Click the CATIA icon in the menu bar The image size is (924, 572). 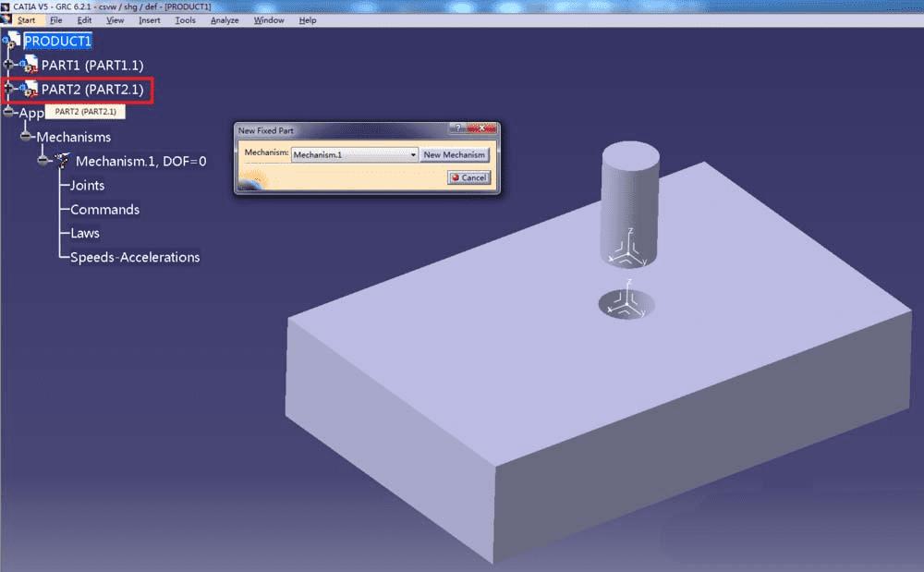tap(7, 20)
